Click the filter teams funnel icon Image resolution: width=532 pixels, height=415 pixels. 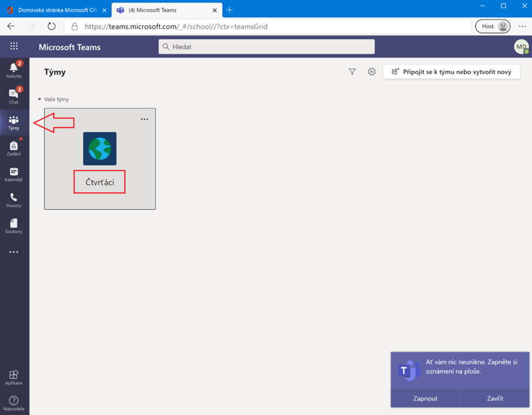click(352, 72)
